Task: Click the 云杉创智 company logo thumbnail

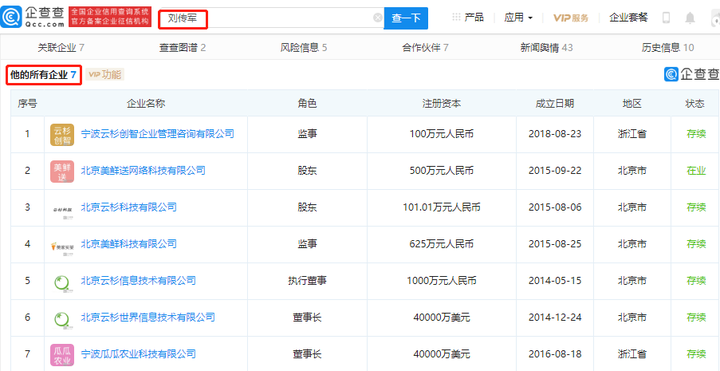Action: (62, 135)
